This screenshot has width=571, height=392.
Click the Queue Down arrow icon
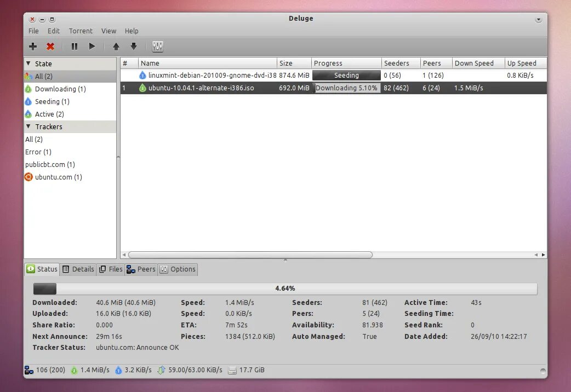[134, 46]
